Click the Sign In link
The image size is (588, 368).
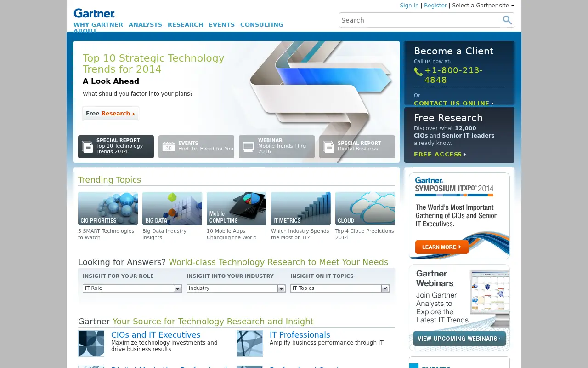click(409, 6)
